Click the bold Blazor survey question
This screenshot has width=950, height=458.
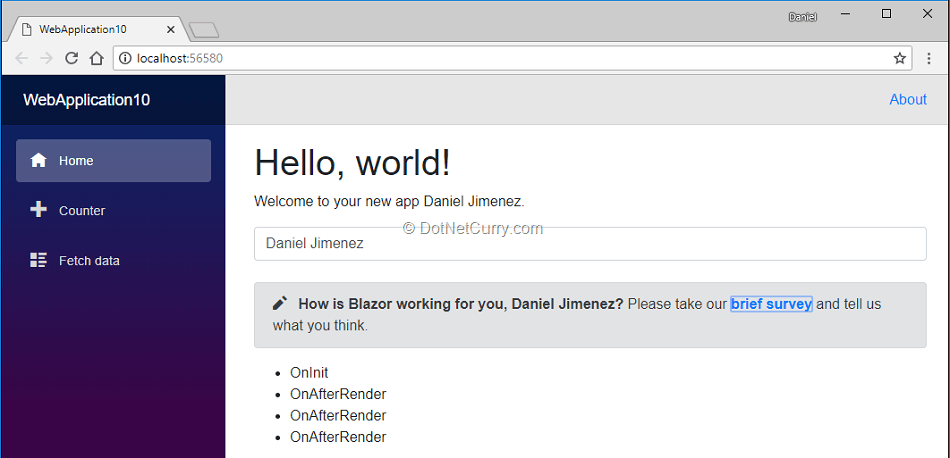pos(460,304)
